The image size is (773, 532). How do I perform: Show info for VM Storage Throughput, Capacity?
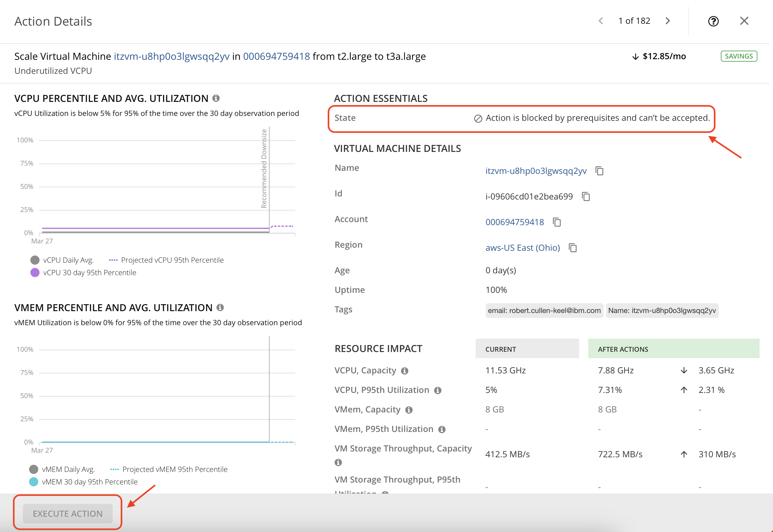pos(338,462)
